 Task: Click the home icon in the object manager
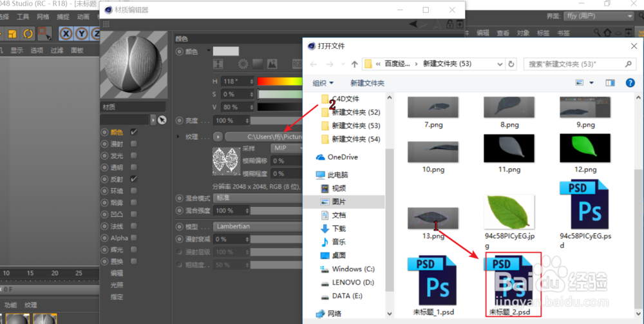tap(608, 32)
